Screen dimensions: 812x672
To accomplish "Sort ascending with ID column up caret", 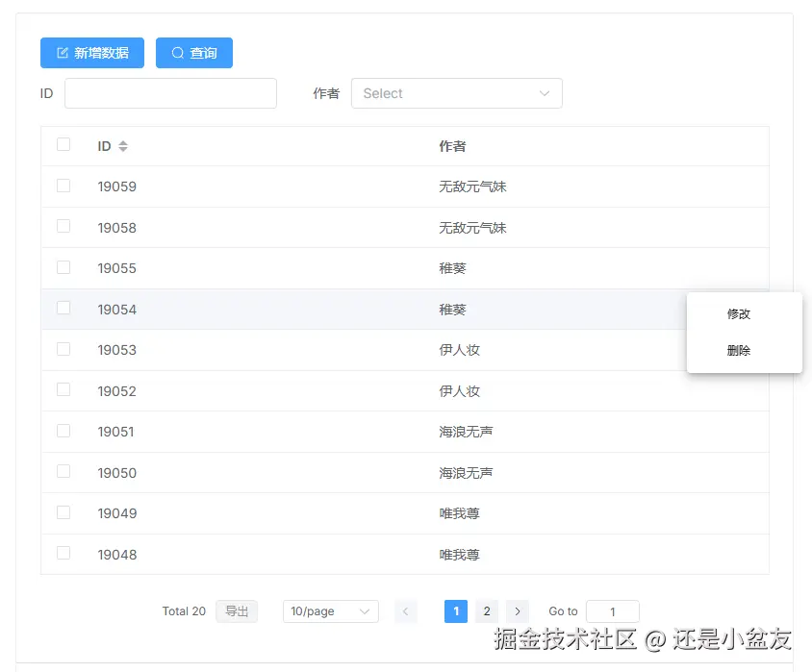I will pos(123,143).
